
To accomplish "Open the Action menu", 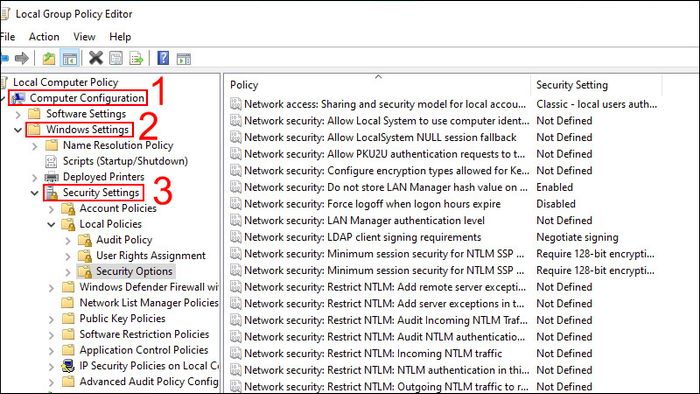I will [44, 37].
